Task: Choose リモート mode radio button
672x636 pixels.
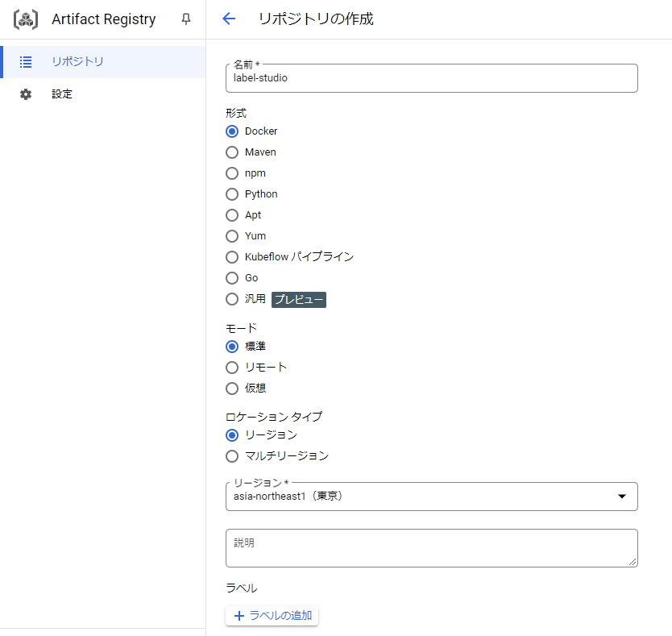Action: pos(232,368)
